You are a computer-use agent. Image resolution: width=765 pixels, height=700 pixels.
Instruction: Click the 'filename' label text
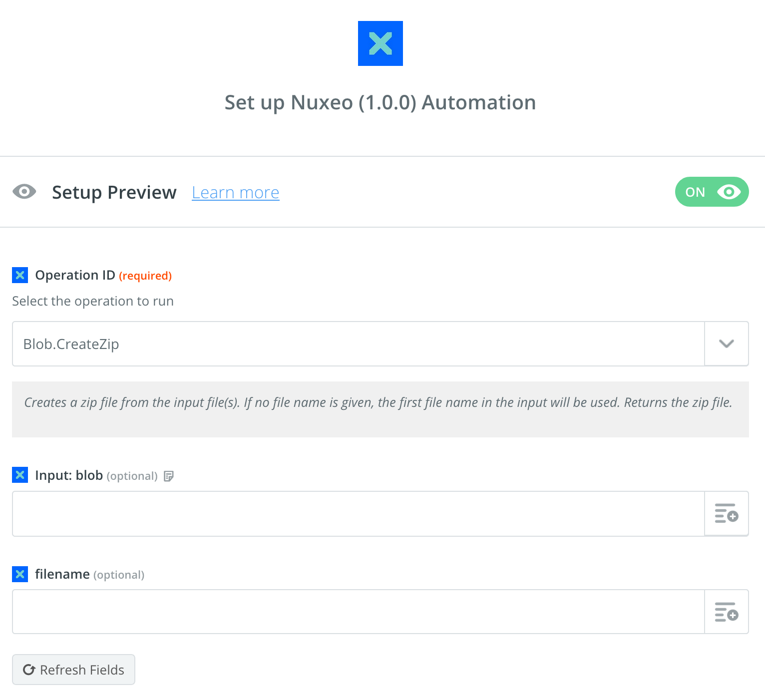[x=62, y=574]
